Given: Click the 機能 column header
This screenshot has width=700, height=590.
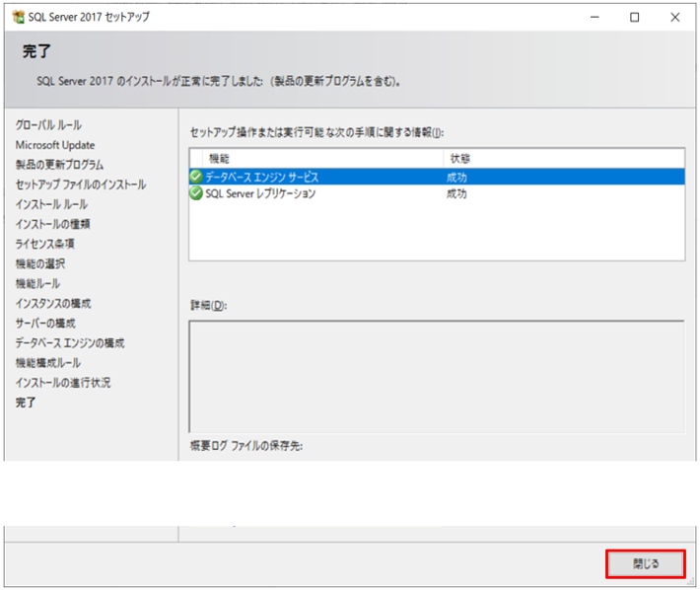Looking at the screenshot, I should [322, 159].
